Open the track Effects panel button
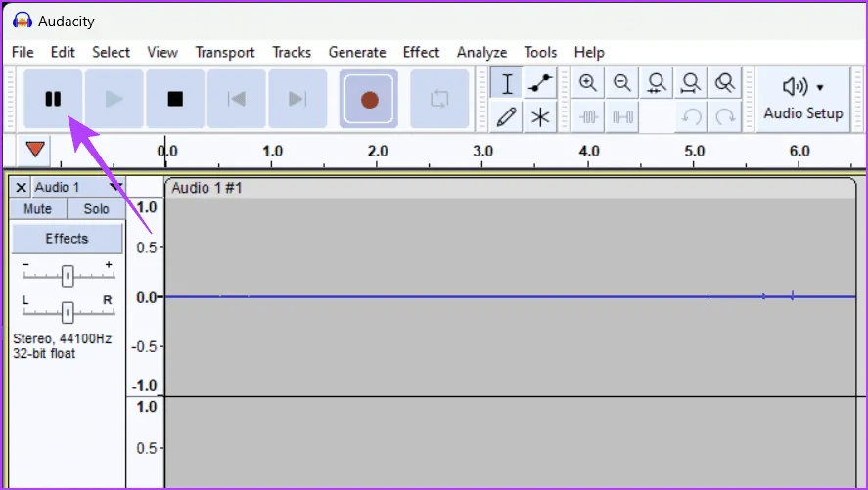This screenshot has width=868, height=490. [x=67, y=238]
